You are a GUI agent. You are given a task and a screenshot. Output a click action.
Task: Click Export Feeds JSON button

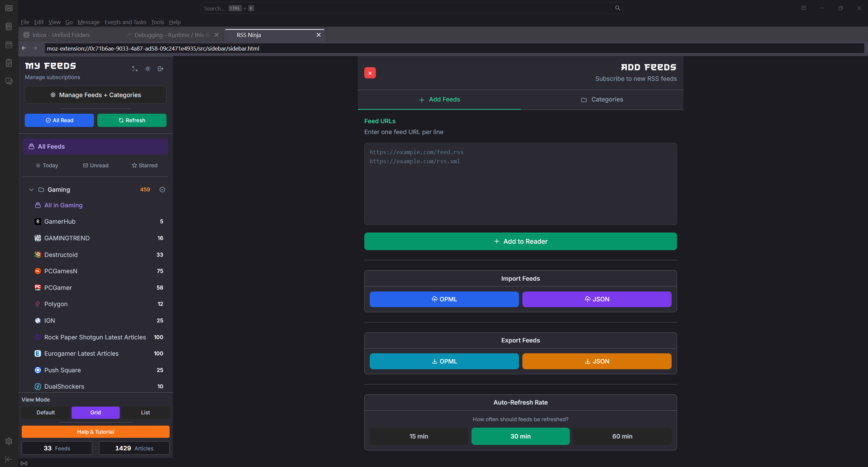click(596, 361)
